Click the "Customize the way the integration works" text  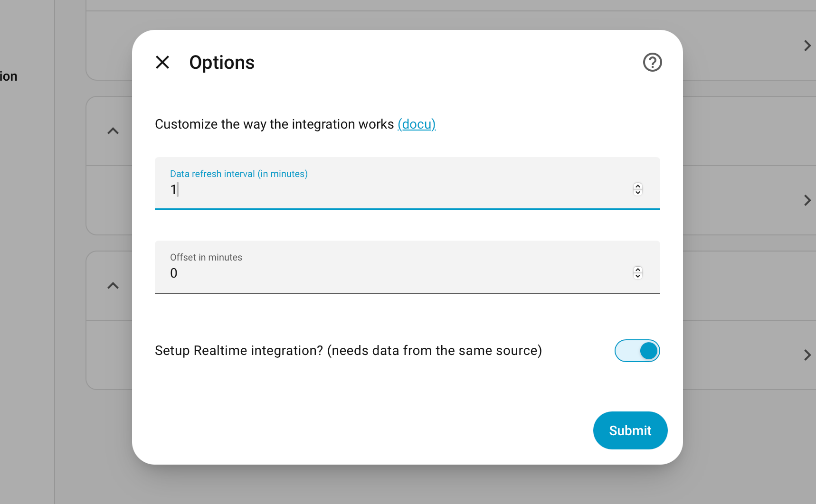275,124
